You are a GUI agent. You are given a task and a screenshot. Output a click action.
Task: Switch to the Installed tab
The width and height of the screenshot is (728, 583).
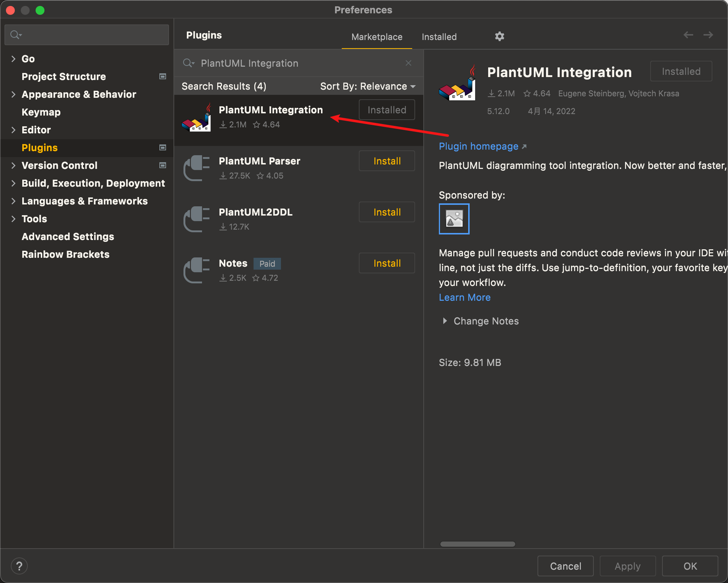click(439, 37)
